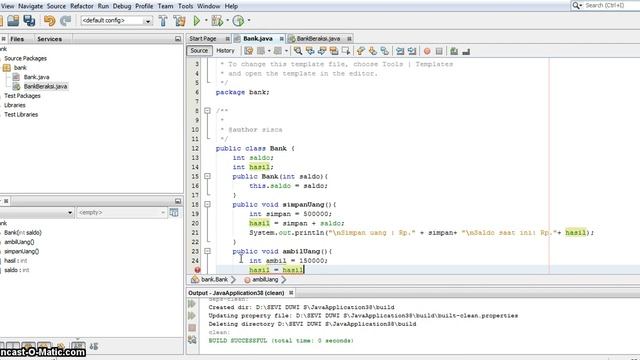Image resolution: width=640 pixels, height=360 pixels.
Task: Click the Redo toolbar icon
Action: (x=65, y=20)
